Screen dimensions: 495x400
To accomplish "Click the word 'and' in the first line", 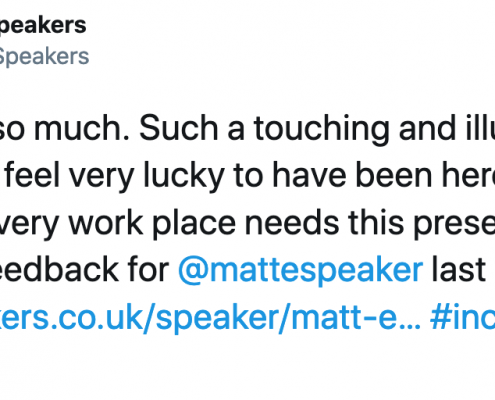I will coord(427,128).
